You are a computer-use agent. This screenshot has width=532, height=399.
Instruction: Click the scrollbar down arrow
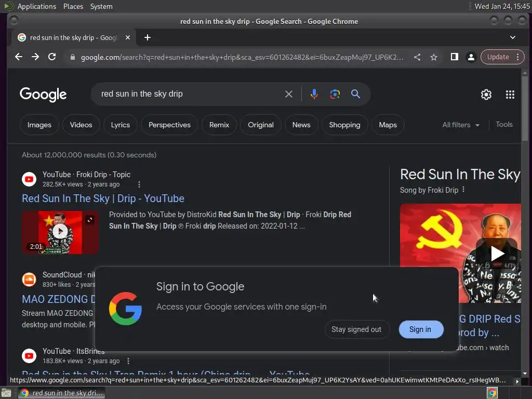(525, 374)
